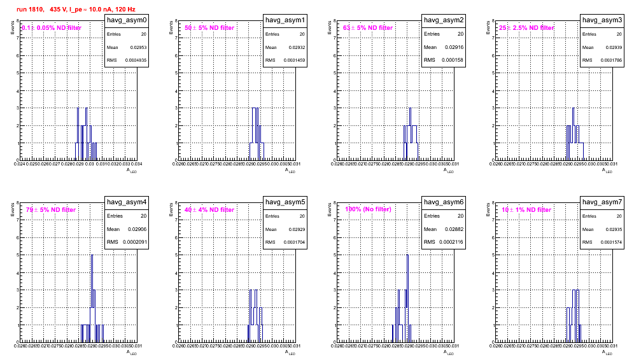Select the havg_asym3 stats box title
The image size is (634, 364).
tap(602, 20)
